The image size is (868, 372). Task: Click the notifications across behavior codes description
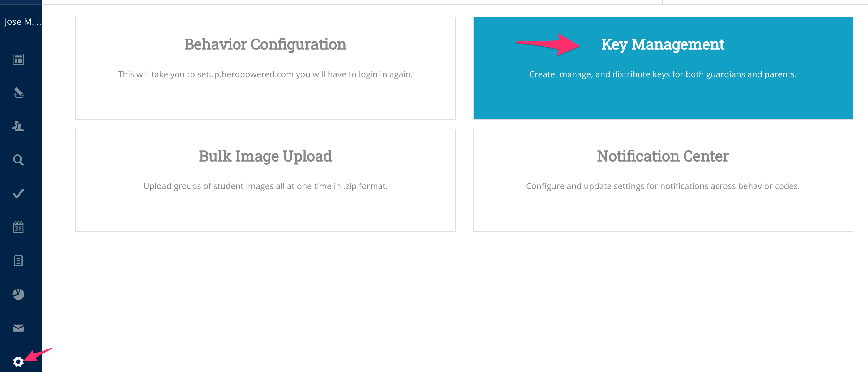pos(663,186)
